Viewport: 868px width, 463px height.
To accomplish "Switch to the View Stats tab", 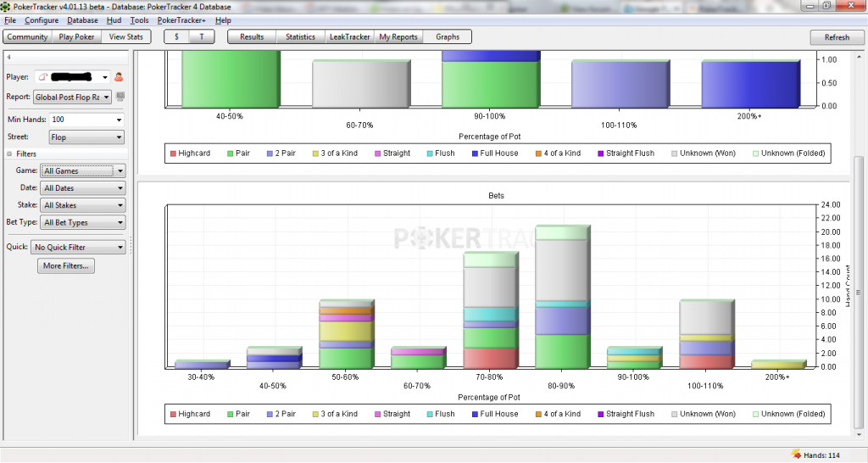I will (125, 36).
